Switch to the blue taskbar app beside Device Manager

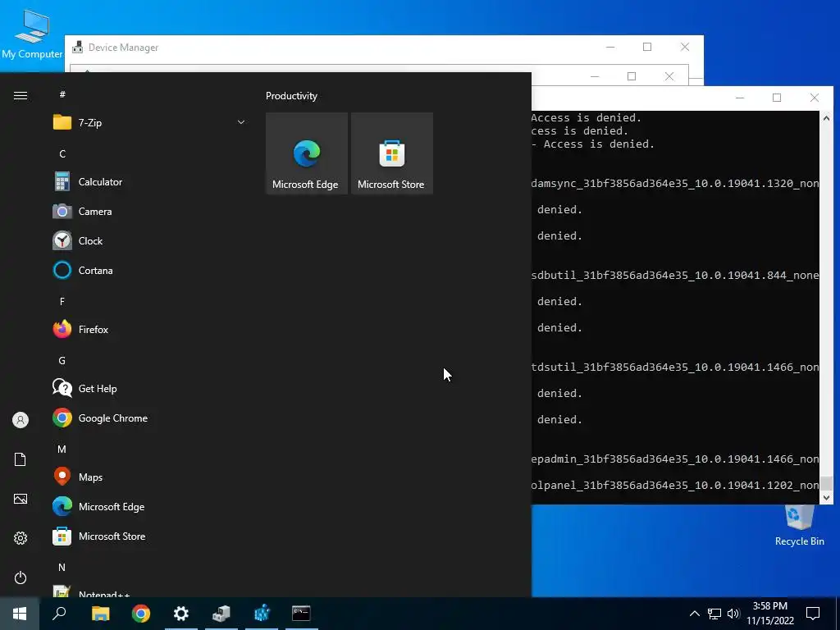pyautogui.click(x=262, y=614)
